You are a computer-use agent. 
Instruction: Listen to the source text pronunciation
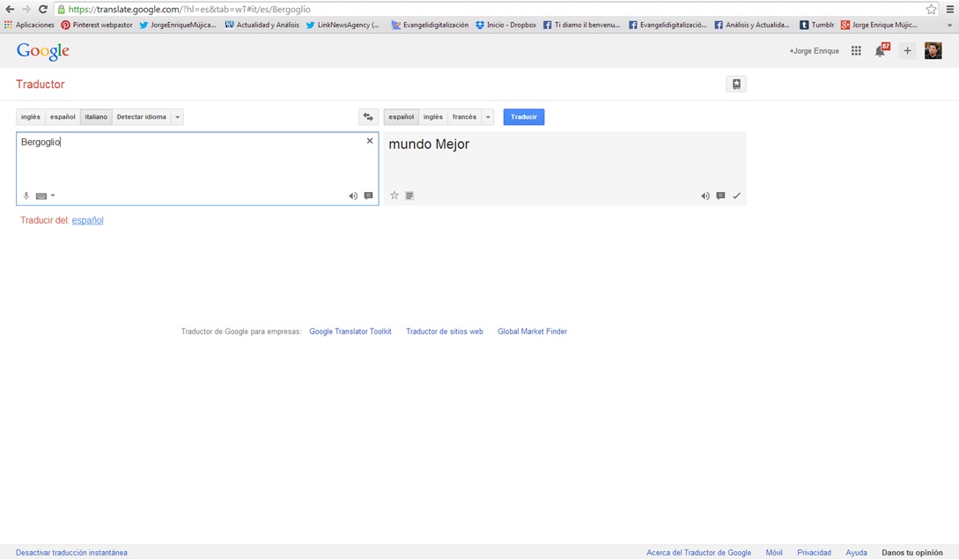pos(353,196)
